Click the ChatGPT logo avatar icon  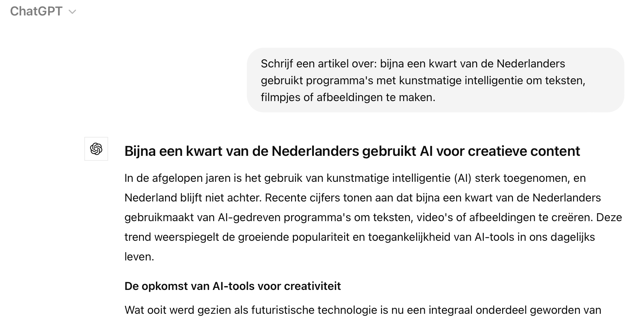point(96,149)
